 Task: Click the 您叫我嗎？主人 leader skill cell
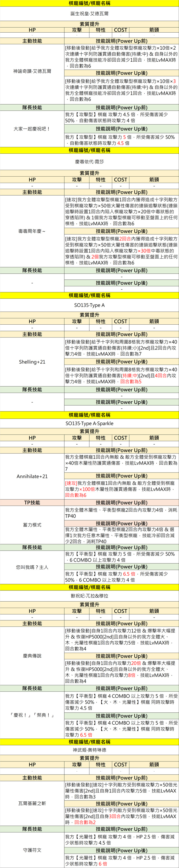coord(32,567)
